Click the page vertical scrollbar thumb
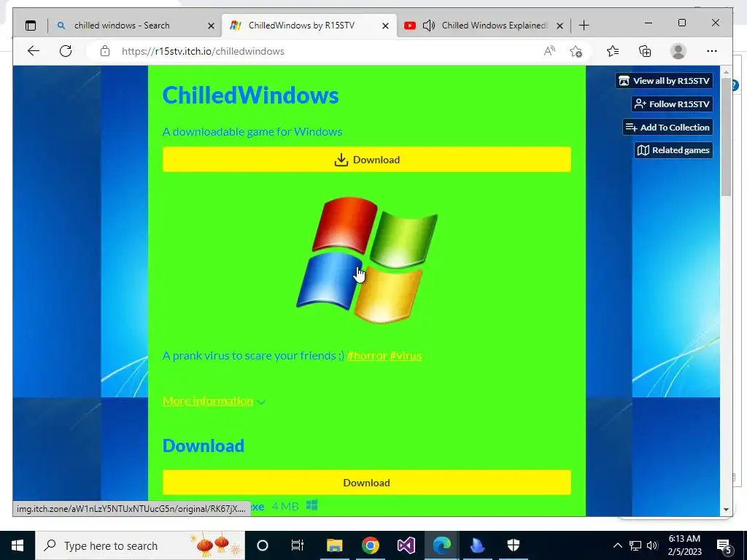Viewport: 747px width, 560px height. pyautogui.click(x=726, y=137)
